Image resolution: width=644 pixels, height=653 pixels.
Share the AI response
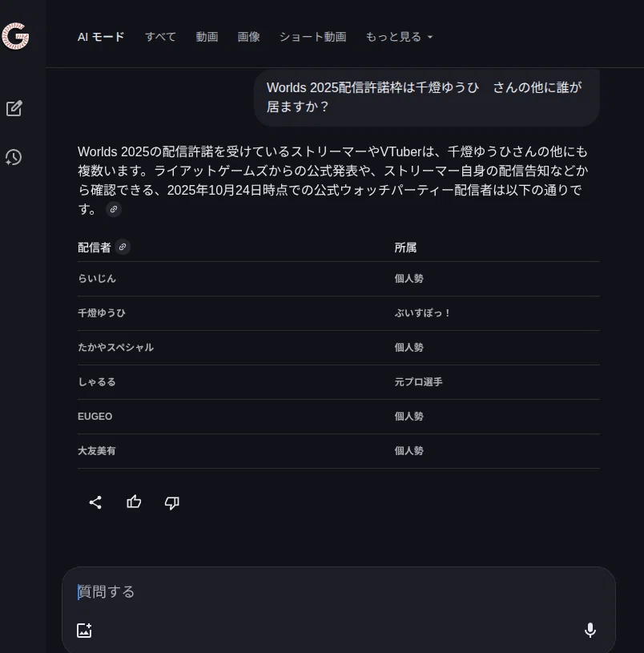pos(95,502)
